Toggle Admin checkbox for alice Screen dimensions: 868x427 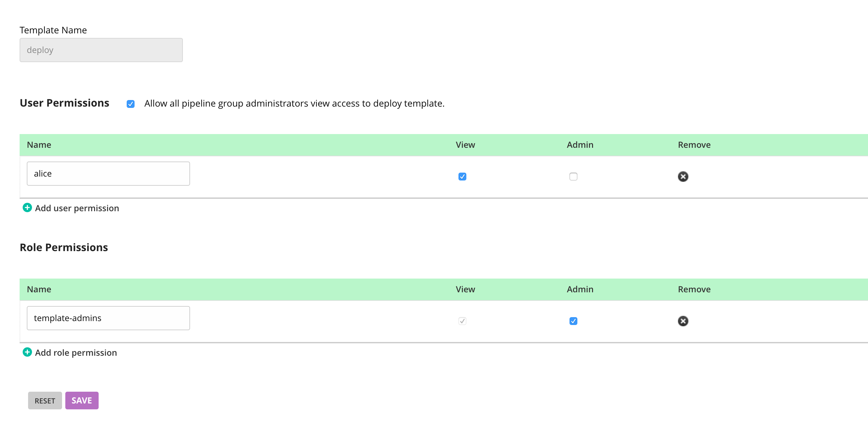(573, 176)
